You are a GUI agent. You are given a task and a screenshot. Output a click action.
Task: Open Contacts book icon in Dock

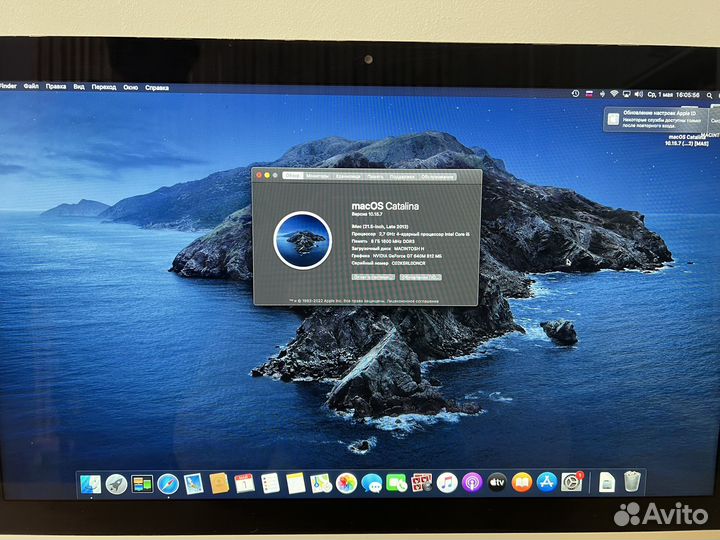(x=219, y=484)
